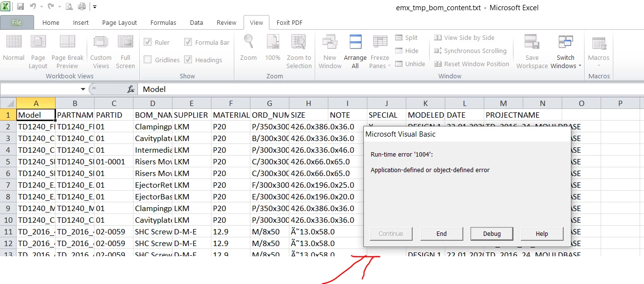This screenshot has height=284, width=644.
Task: Open the Insert ribbon tab
Action: [81, 22]
